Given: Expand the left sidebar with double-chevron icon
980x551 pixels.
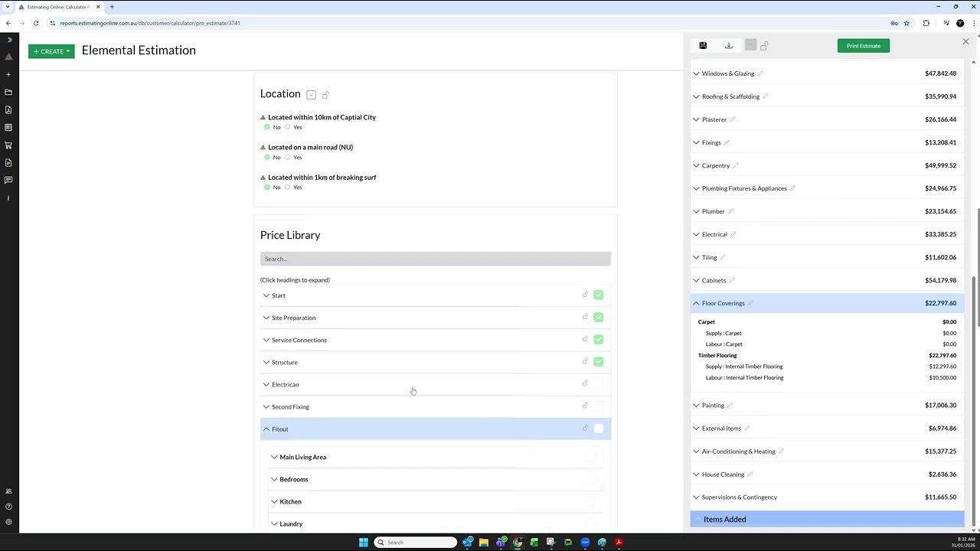Looking at the screenshot, I should coord(9,40).
